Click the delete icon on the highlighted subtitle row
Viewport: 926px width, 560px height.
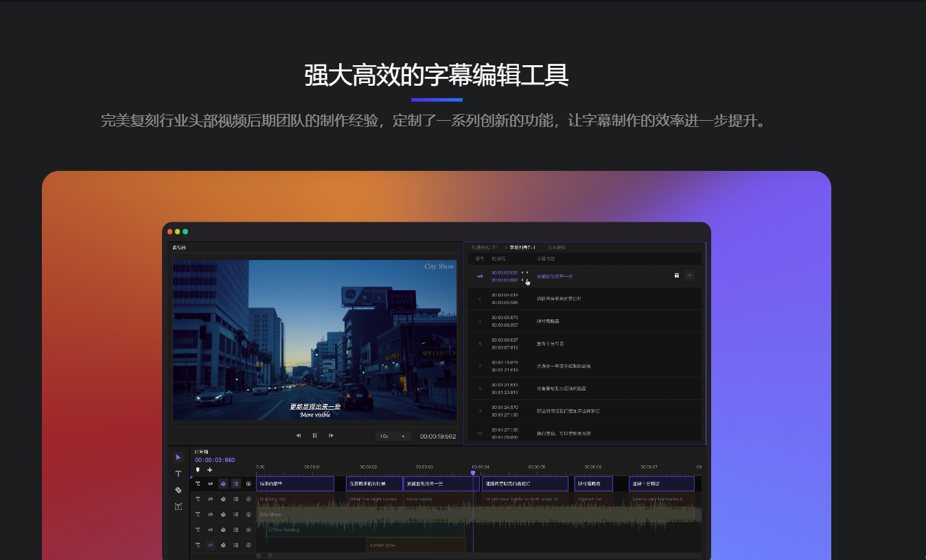click(x=677, y=275)
